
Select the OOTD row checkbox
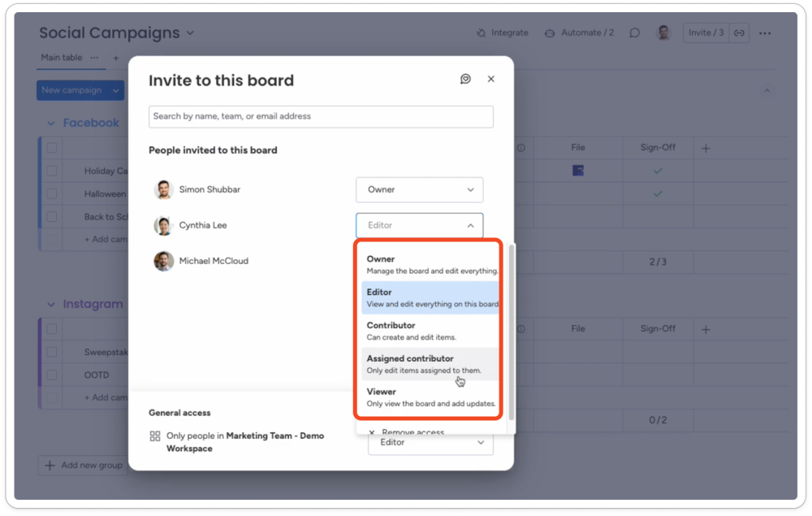point(52,375)
